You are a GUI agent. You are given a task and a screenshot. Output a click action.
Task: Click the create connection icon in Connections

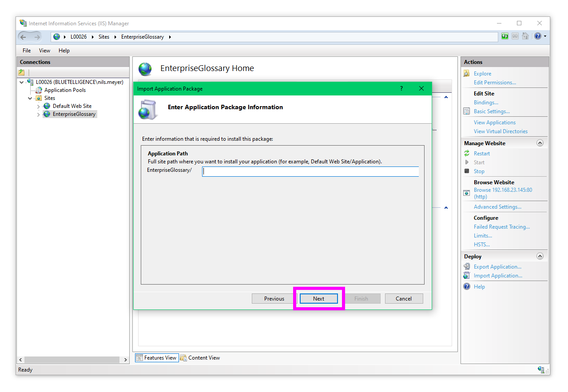21,72
